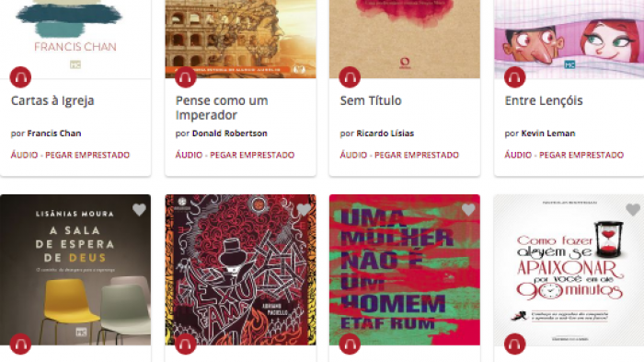Click headphone icon on Uma Mulher Não É Um Homem
This screenshot has height=362, width=644.
(350, 344)
